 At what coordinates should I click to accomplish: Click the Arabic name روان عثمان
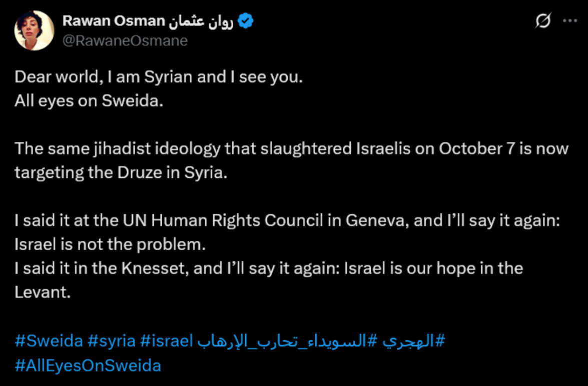[201, 21]
